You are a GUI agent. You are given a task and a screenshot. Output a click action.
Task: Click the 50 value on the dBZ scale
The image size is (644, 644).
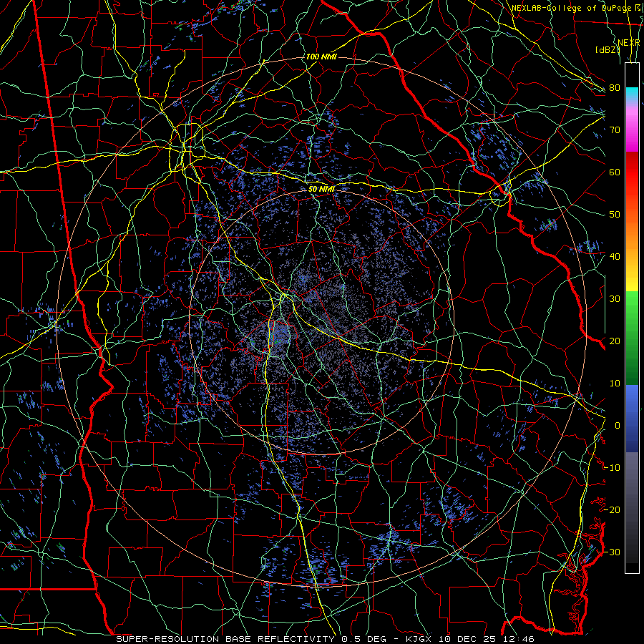615,215
